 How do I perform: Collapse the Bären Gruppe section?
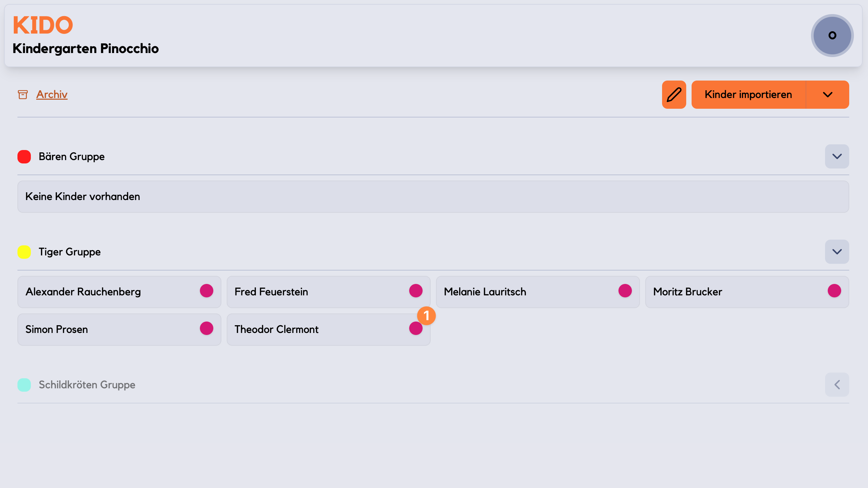(837, 156)
